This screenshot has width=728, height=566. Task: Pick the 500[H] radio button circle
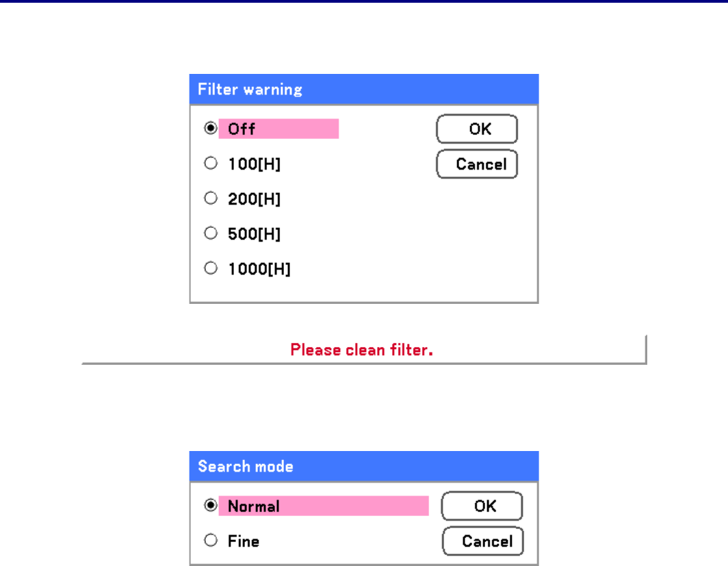pos(211,234)
